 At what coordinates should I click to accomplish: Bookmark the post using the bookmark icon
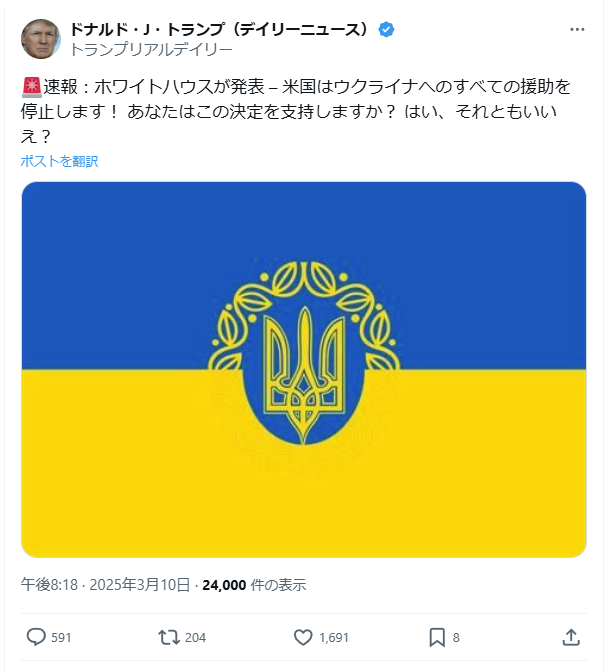click(x=437, y=637)
